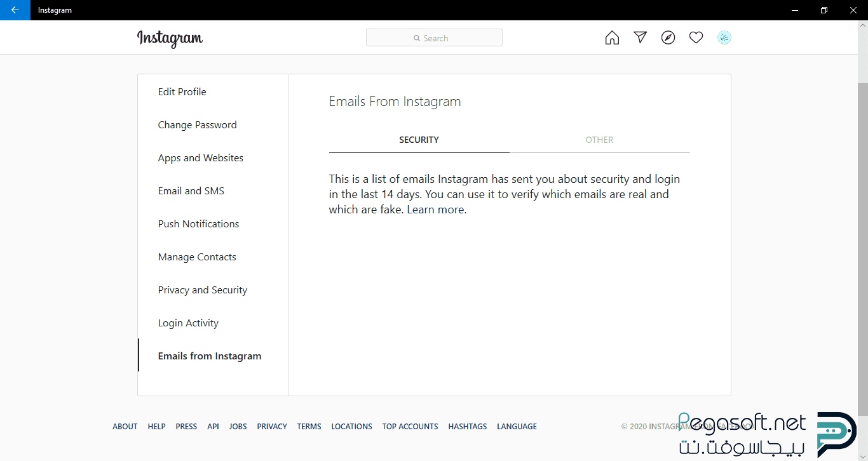Open Privacy and Security settings

click(213, 290)
